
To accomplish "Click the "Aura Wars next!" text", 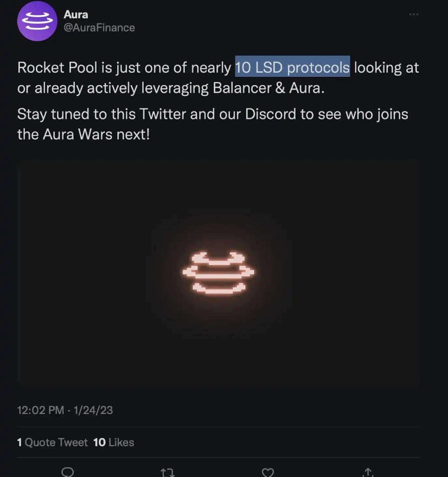I will (x=96, y=134).
